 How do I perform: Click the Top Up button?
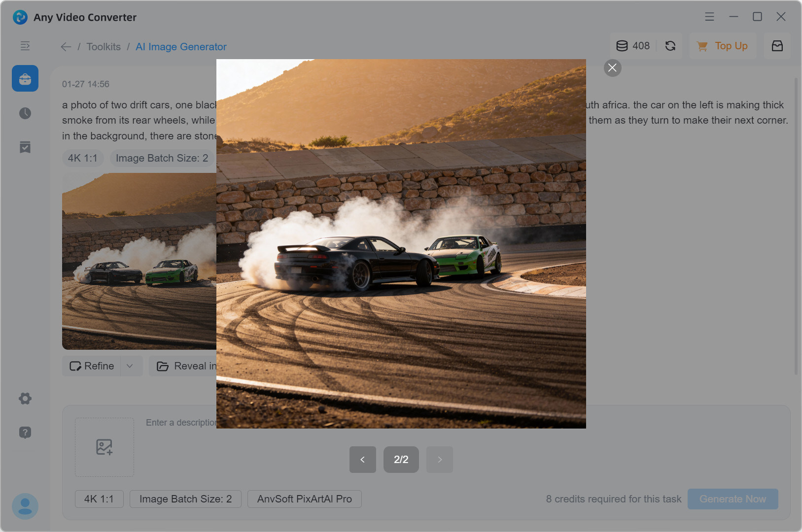point(723,46)
